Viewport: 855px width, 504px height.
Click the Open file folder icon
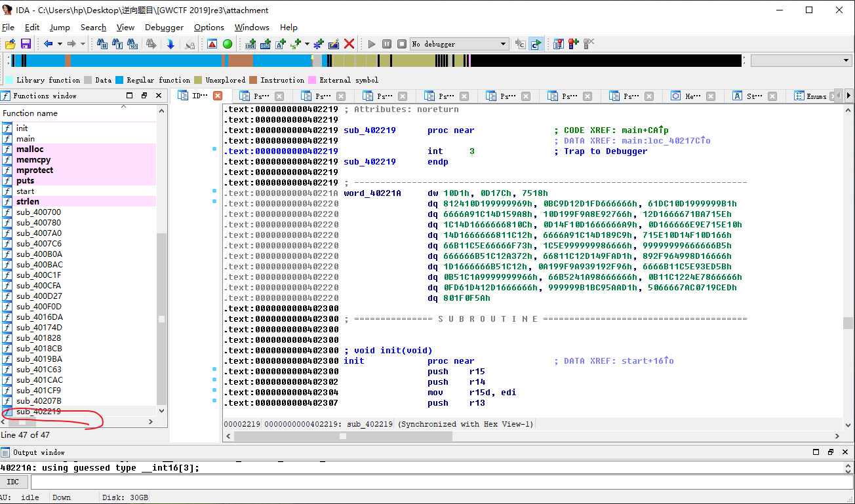(x=10, y=44)
